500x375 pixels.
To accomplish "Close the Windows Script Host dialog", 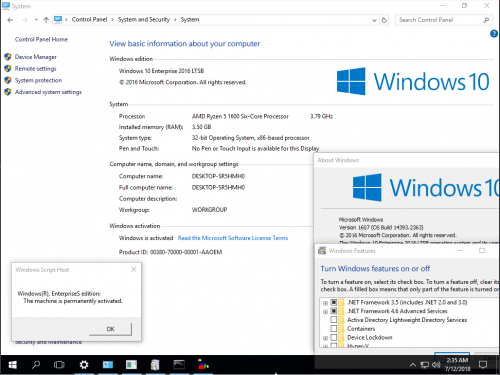I will pyautogui.click(x=134, y=269).
